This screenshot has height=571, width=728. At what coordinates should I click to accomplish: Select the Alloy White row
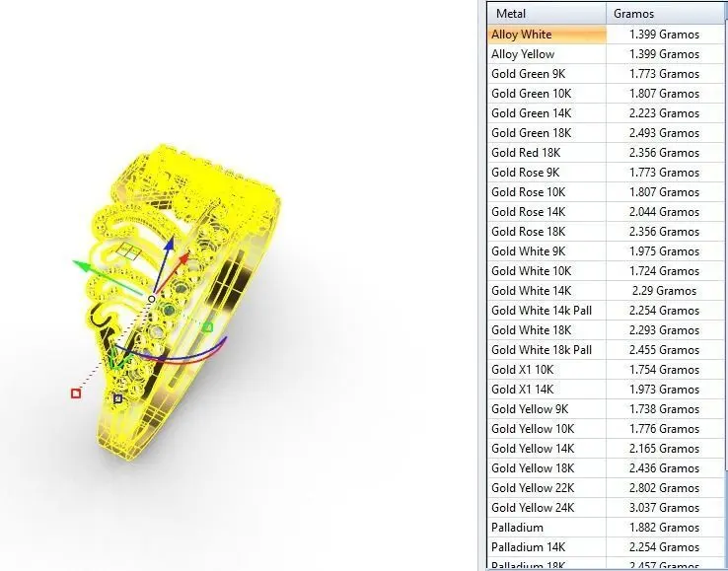(607, 35)
